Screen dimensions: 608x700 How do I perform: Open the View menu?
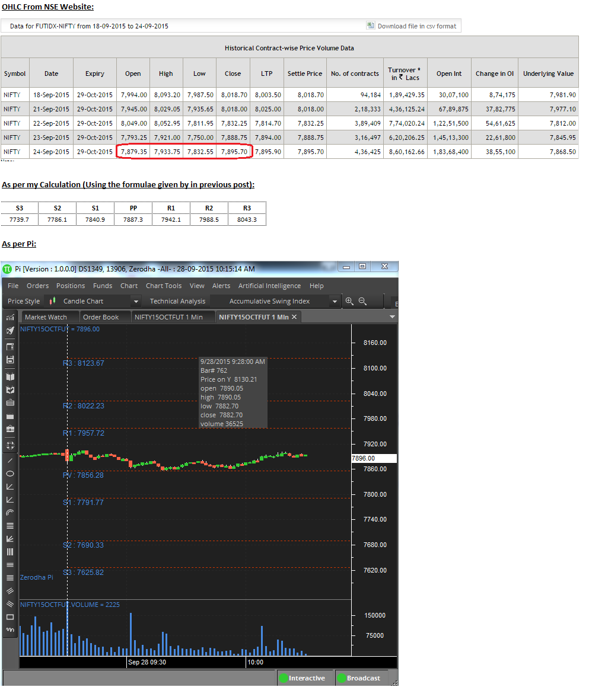pos(197,286)
